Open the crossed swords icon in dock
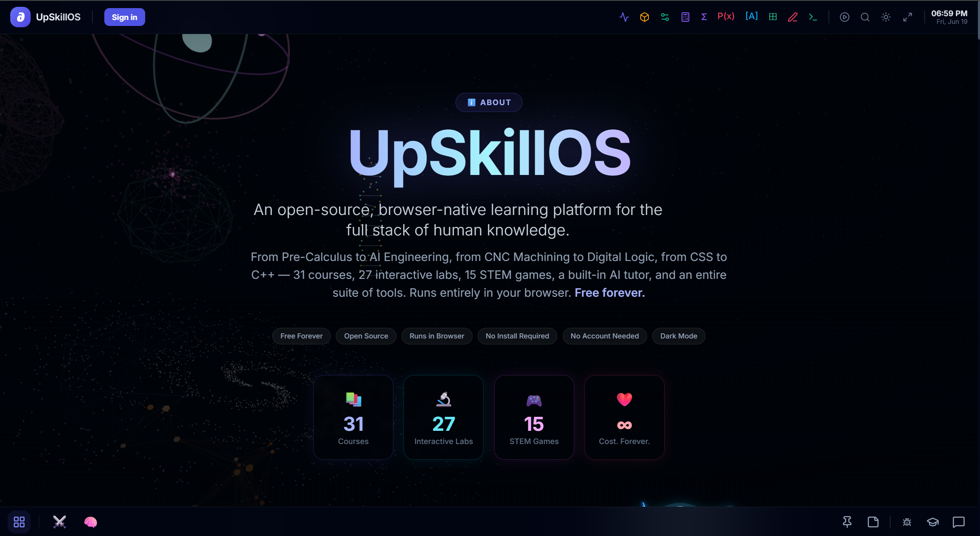Screen dimensions: 980x536 (x=60, y=522)
